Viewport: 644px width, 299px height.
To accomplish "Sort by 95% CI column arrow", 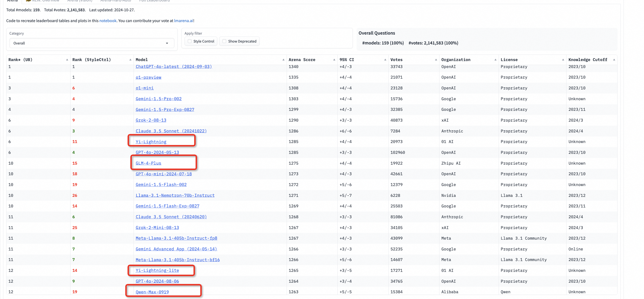I will pyautogui.click(x=385, y=60).
